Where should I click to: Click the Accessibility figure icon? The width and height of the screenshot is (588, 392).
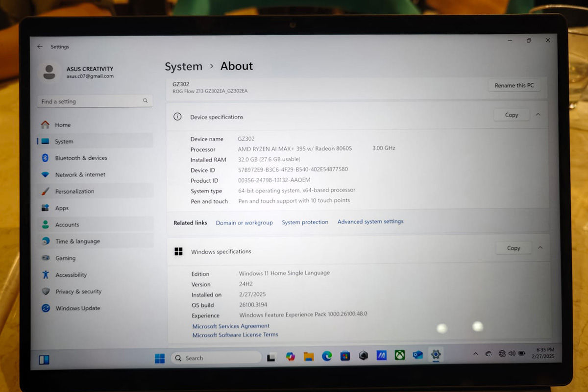coord(46,274)
